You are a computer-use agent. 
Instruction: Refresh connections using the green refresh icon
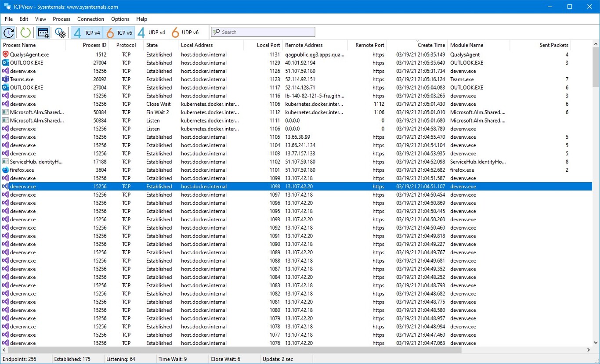25,32
